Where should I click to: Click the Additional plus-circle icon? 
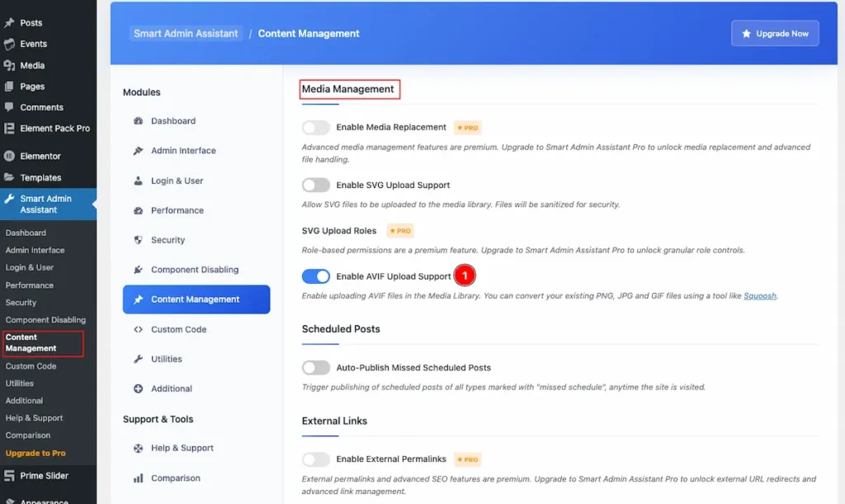coord(139,389)
